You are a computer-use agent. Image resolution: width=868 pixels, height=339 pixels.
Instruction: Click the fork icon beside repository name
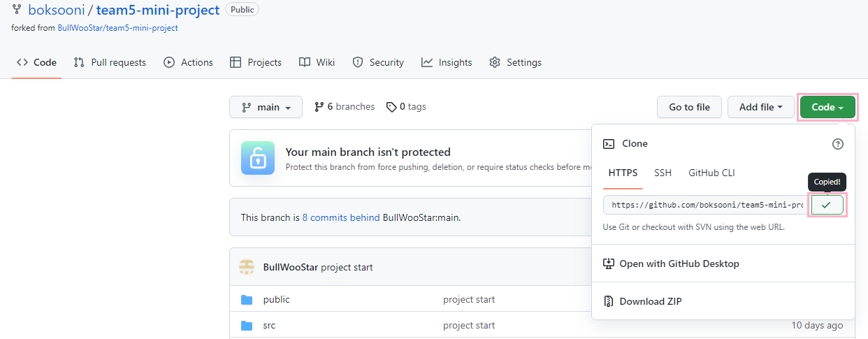point(17,9)
